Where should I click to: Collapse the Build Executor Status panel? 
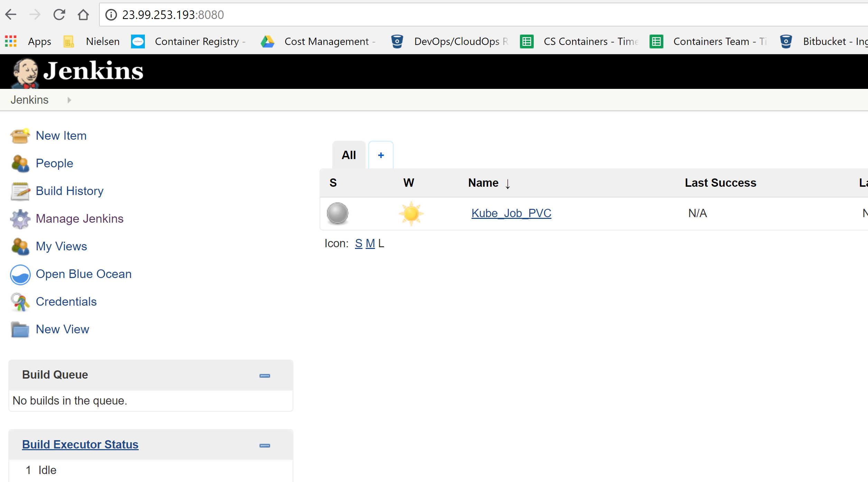[264, 445]
